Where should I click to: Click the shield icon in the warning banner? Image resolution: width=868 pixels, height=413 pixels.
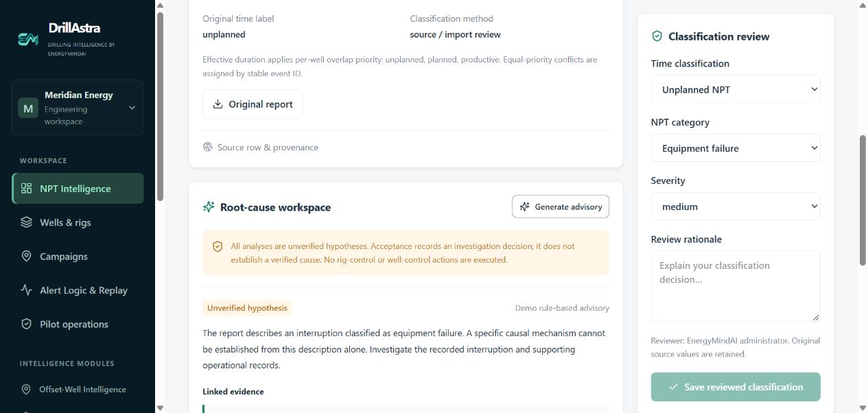tap(218, 246)
